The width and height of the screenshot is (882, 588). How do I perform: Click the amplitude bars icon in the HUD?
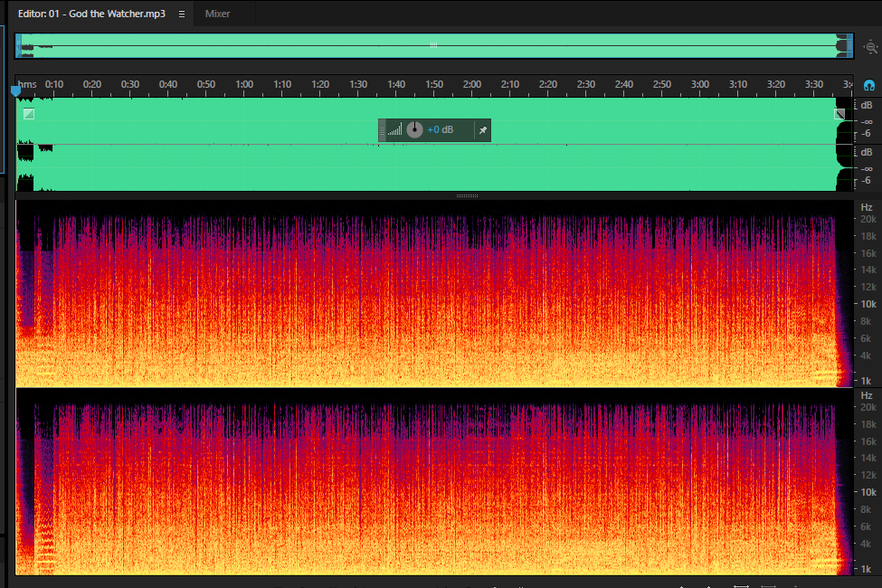tap(395, 130)
